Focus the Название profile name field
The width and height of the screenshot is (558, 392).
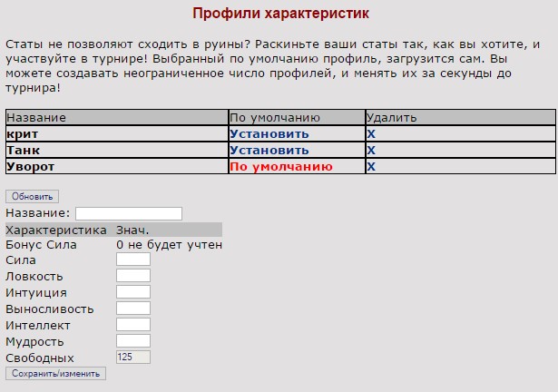coord(128,213)
